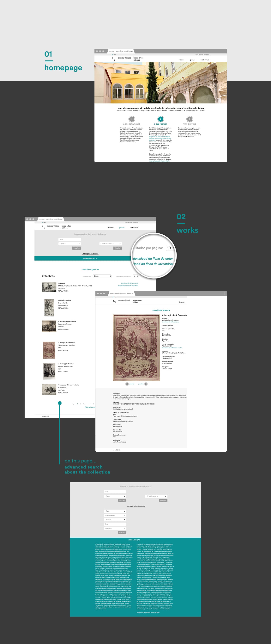Click 'visita virtual' nav item on homepage

[x=205, y=60]
